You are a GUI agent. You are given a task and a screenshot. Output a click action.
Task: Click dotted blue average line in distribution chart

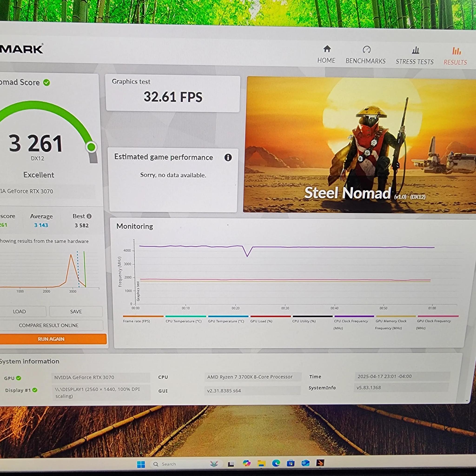[x=78, y=269]
